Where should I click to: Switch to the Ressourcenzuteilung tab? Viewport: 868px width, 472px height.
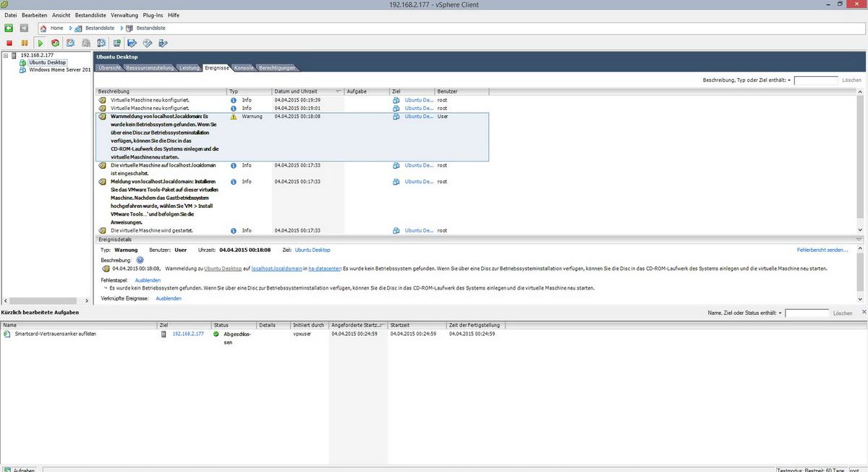(x=150, y=68)
